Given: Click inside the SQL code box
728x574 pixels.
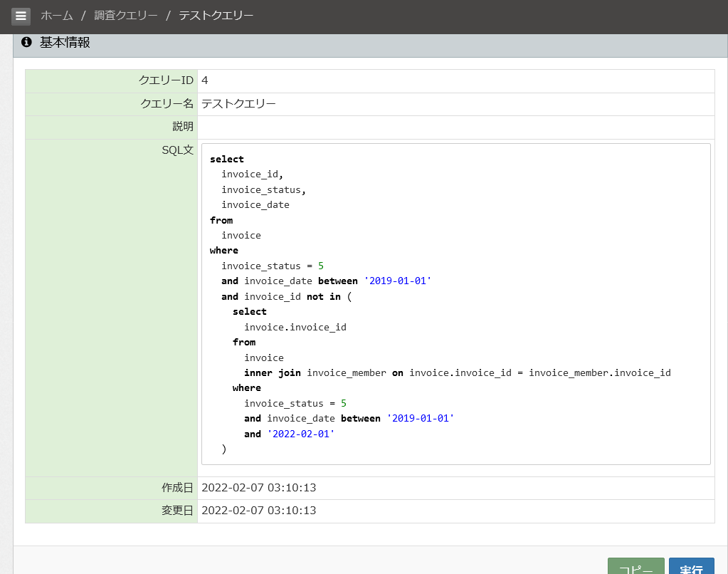Looking at the screenshot, I should tap(456, 304).
